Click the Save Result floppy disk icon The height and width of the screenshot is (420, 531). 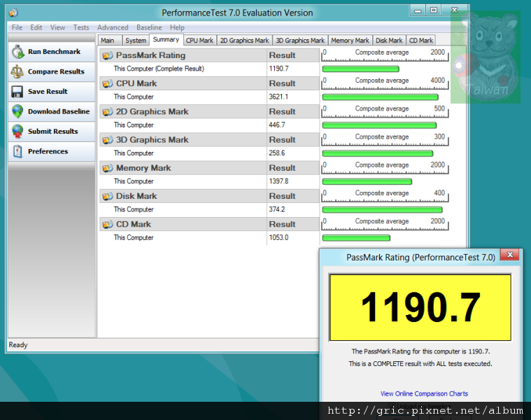[17, 92]
